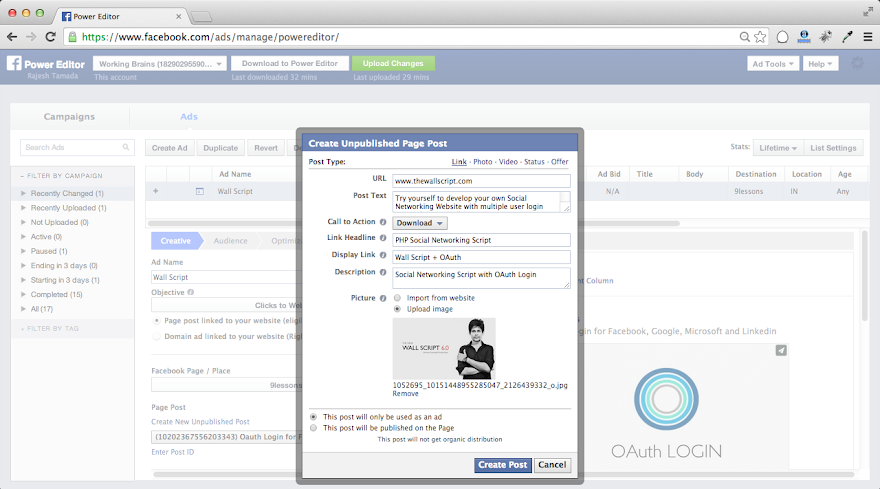
Task: Click the Facebook favicon on Power Editor tab
Action: pos(66,16)
